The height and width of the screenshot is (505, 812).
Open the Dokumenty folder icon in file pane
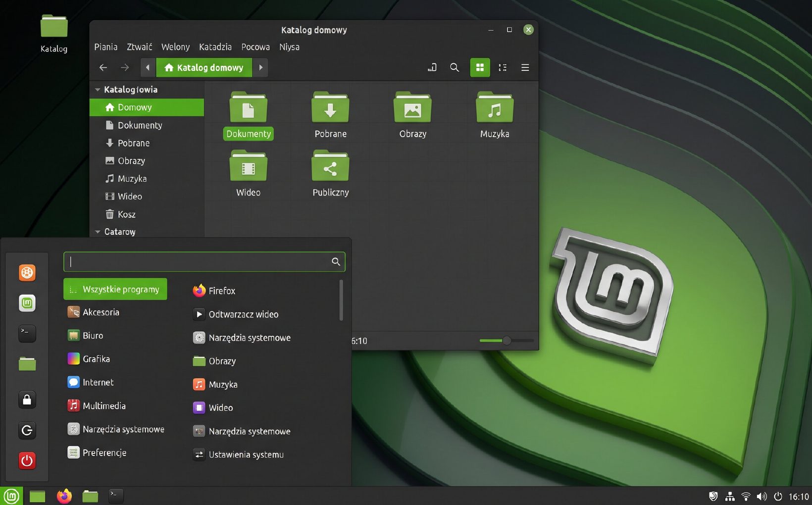pos(248,107)
